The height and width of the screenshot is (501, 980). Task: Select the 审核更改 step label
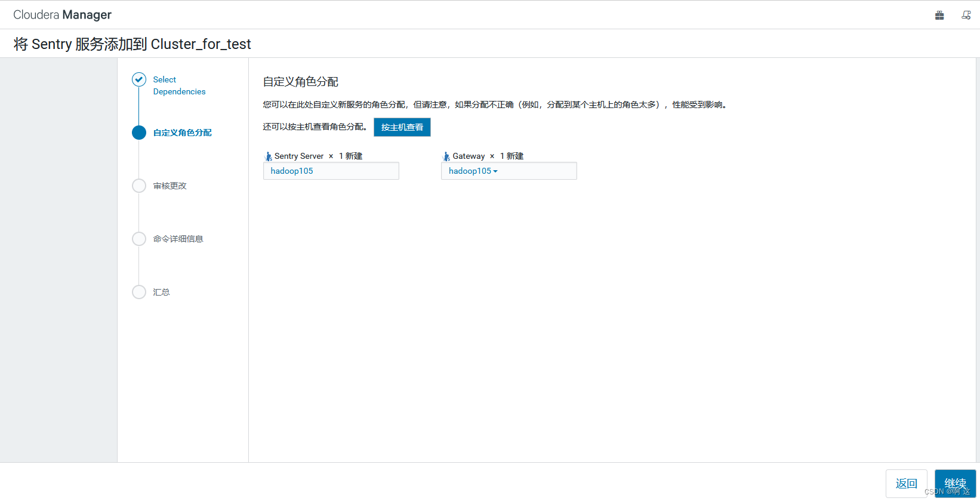click(x=170, y=186)
